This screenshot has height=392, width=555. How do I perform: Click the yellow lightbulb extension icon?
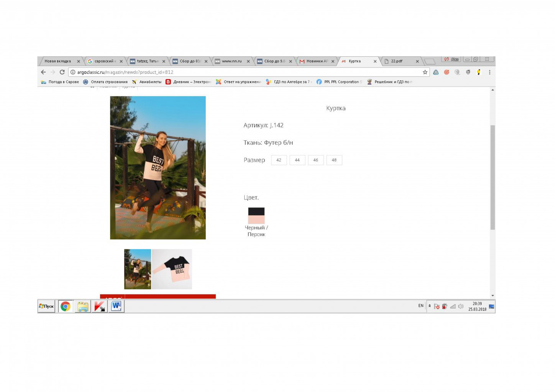pyautogui.click(x=478, y=72)
